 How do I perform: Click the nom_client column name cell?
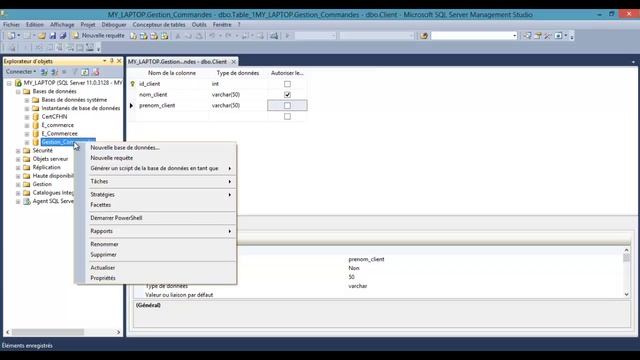tap(171, 94)
